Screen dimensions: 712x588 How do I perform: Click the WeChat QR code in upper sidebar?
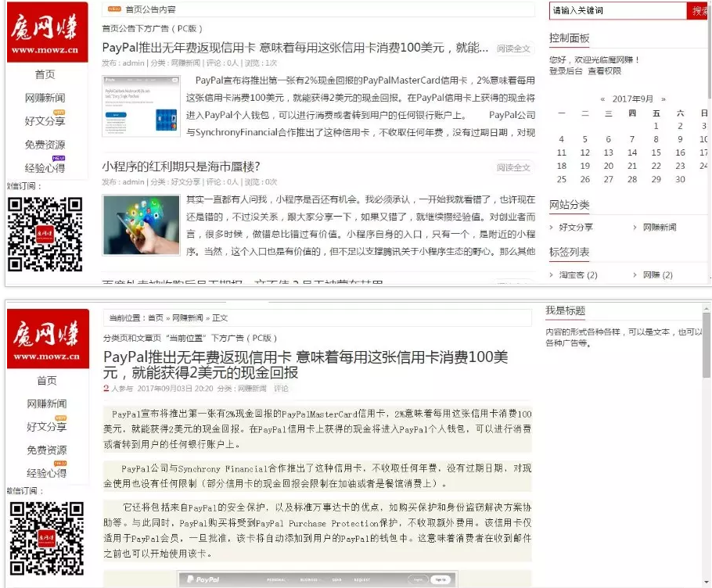45,234
